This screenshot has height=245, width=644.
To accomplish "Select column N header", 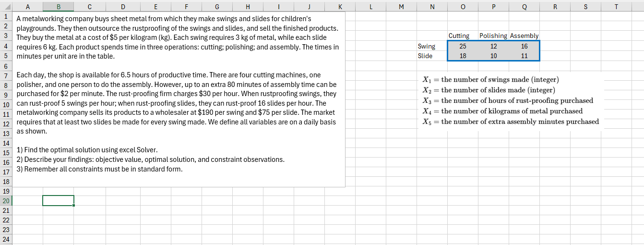I will 432,6.
